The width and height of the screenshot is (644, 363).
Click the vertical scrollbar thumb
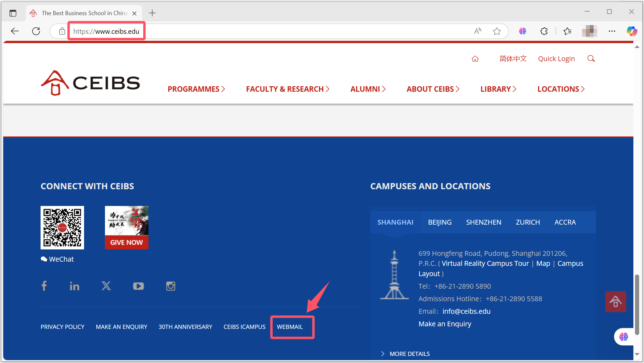click(x=637, y=305)
